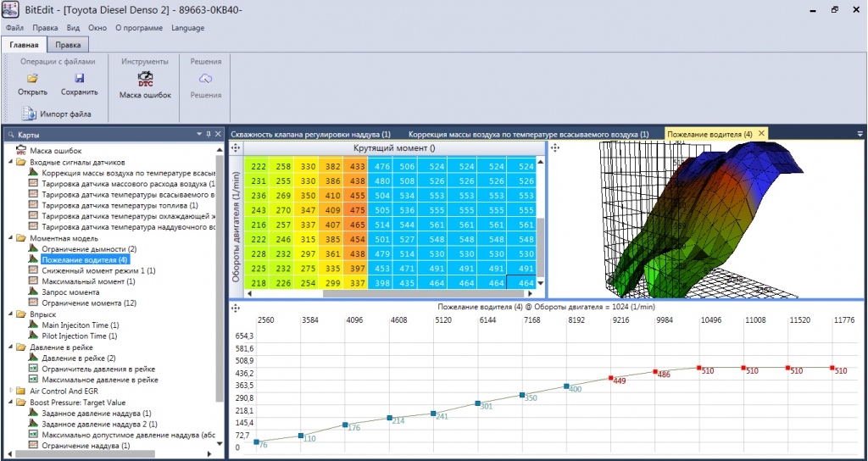868x461 pixels.
Task: Open the Вид menu
Action: pyautogui.click(x=73, y=28)
